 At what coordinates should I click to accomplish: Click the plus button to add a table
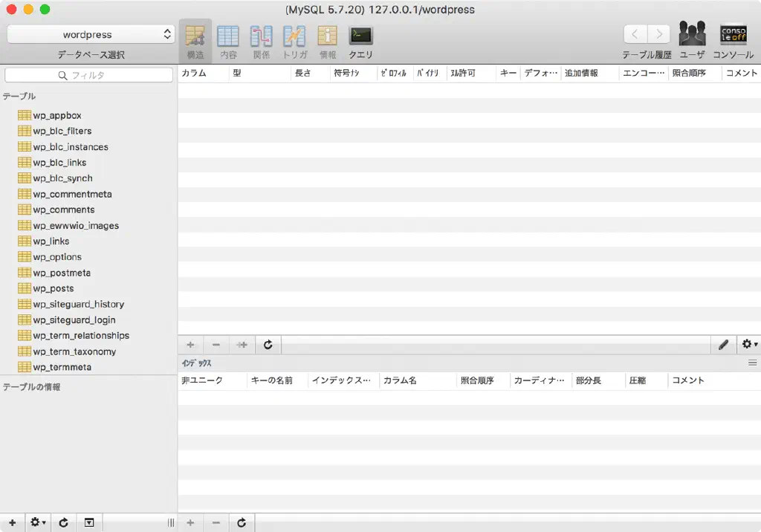(12, 522)
